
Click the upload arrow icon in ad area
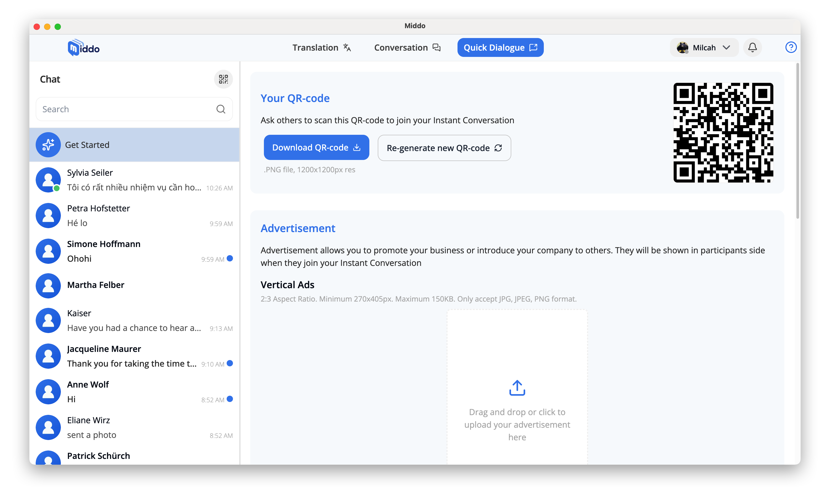(517, 388)
